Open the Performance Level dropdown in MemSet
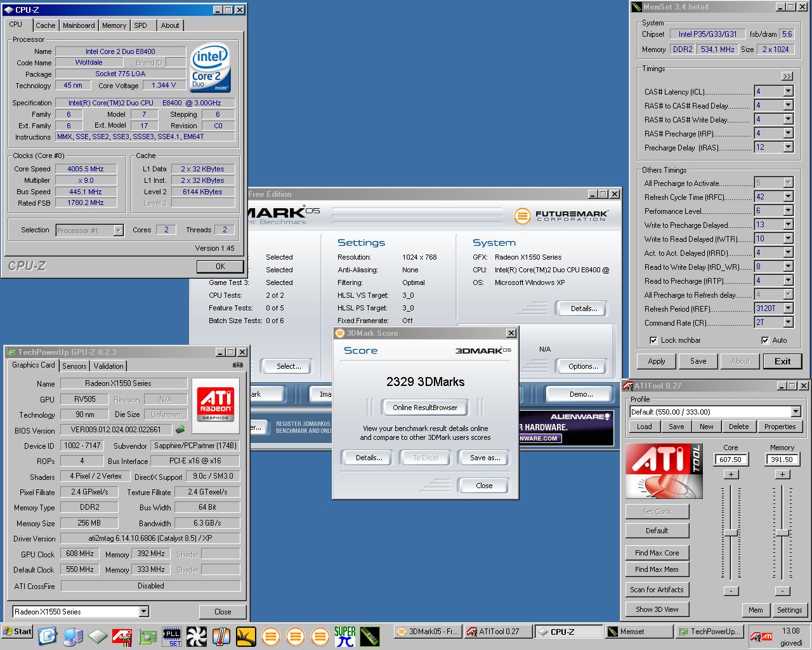812x650 pixels. point(788,211)
